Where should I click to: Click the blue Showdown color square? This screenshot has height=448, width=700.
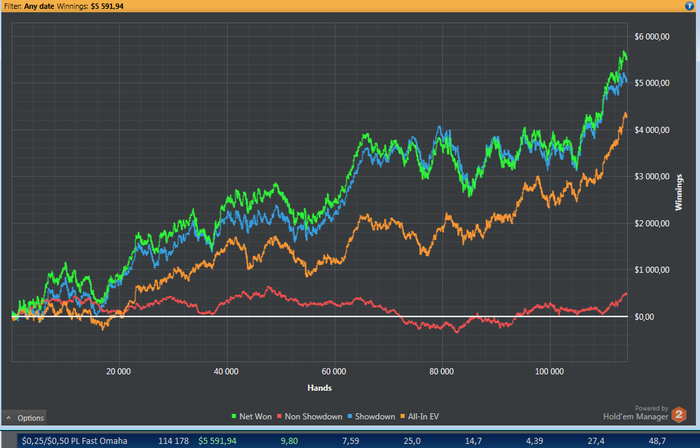click(x=350, y=416)
